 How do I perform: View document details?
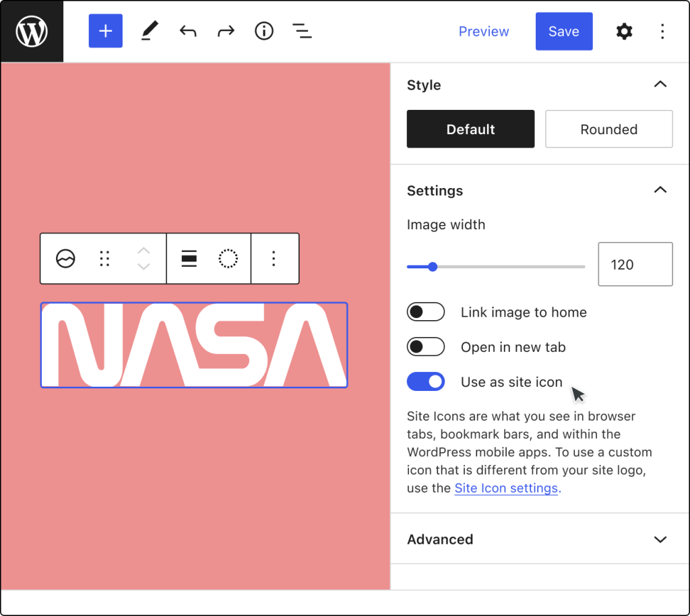click(x=263, y=31)
